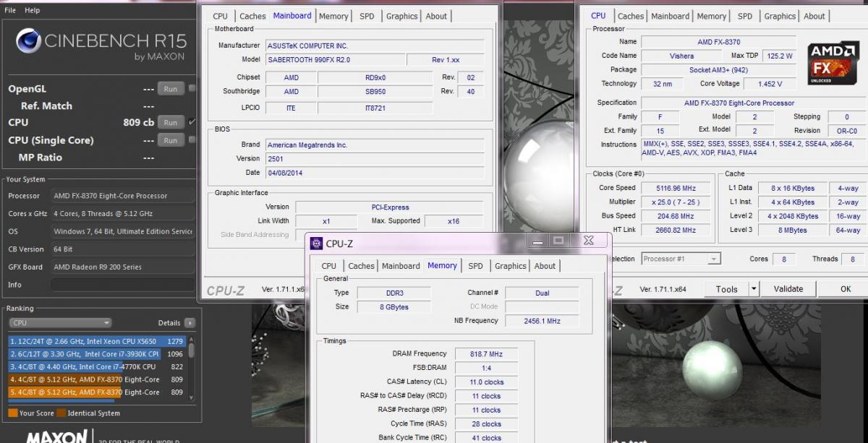Click the Tools button in CPU-Z
Image resolution: width=868 pixels, height=443 pixels.
[x=726, y=289]
